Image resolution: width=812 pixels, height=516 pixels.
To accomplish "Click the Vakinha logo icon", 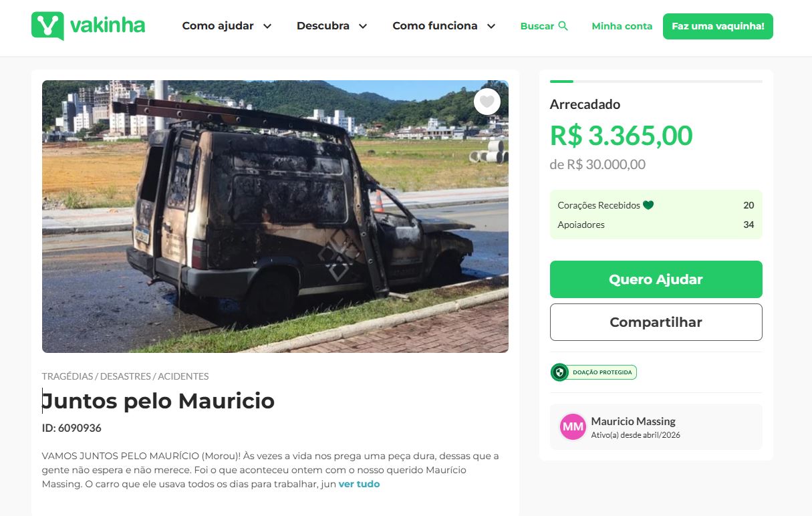I will pyautogui.click(x=47, y=26).
